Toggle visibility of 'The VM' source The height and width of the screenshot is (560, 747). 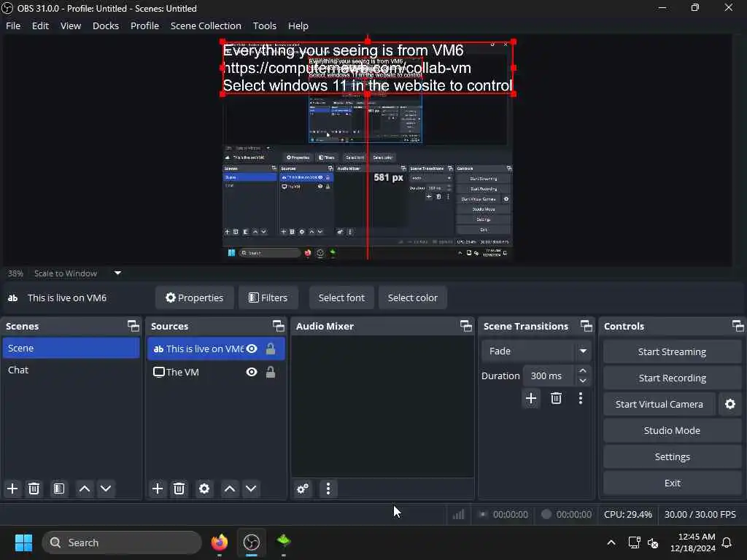pos(252,372)
